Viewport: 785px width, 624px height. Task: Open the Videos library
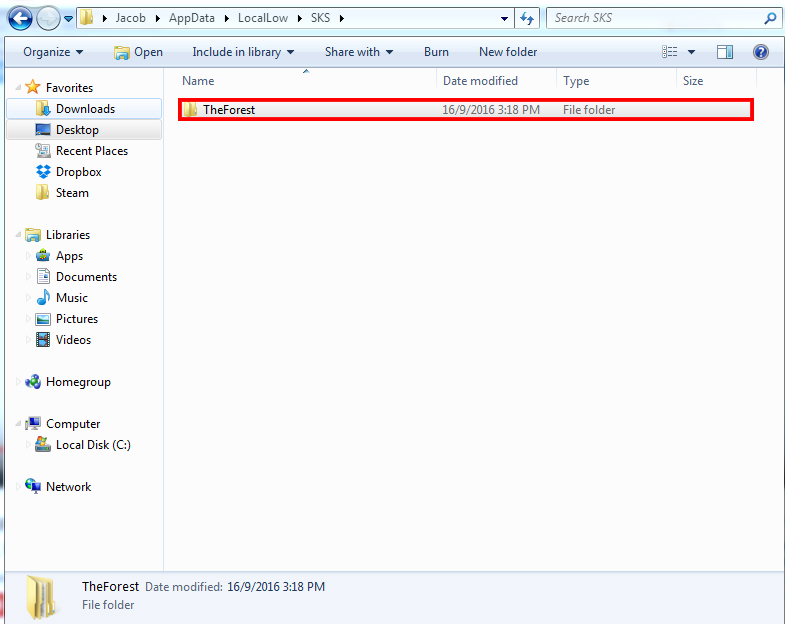coord(73,340)
